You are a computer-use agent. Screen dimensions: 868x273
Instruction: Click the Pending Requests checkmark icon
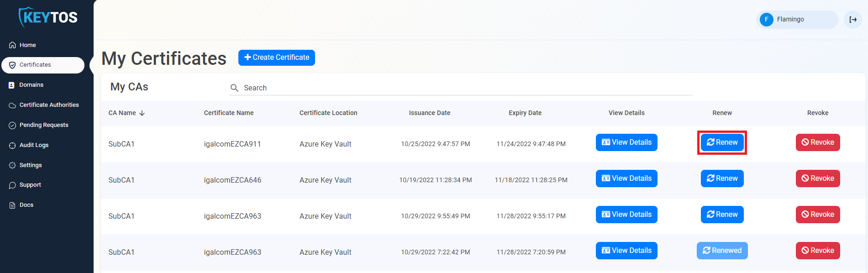pos(12,125)
